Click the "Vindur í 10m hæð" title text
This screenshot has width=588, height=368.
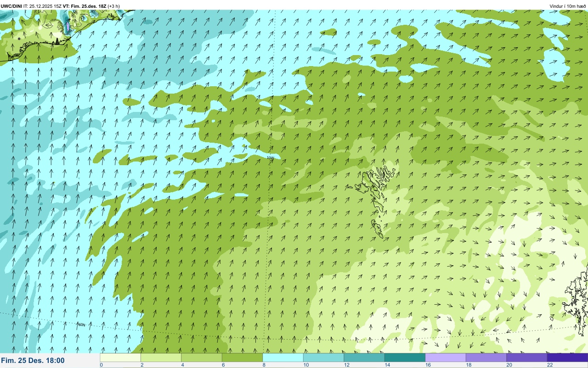(x=568, y=6)
